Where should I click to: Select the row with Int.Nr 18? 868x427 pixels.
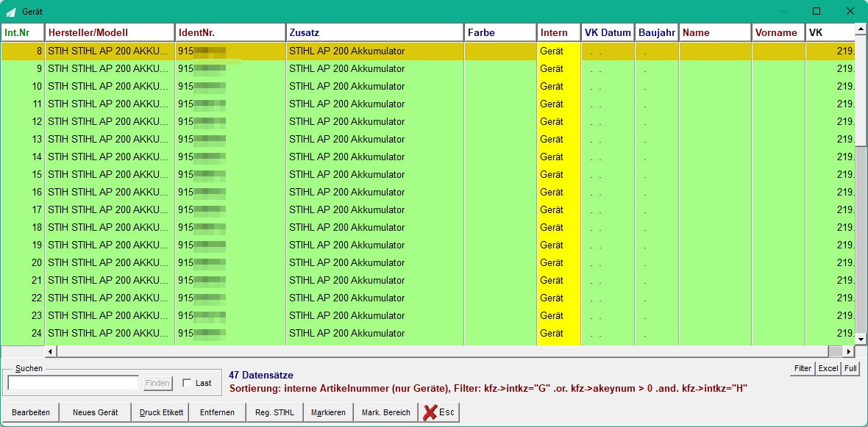tap(427, 228)
